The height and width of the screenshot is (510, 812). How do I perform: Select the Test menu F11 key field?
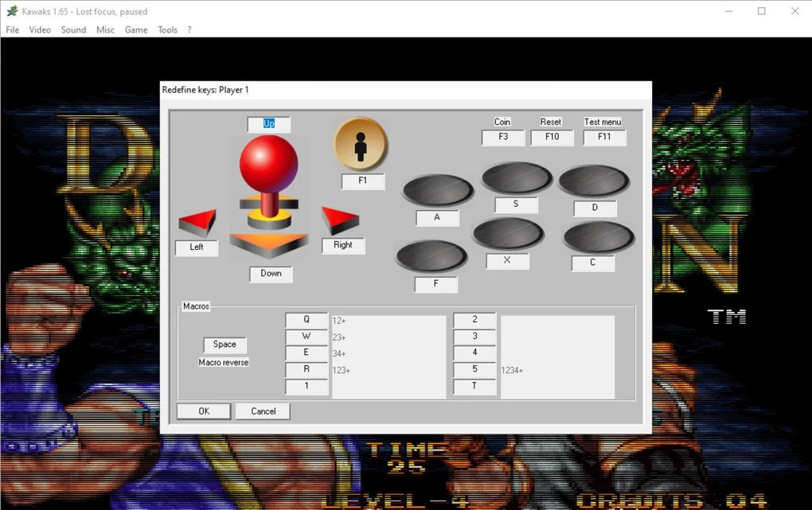604,137
